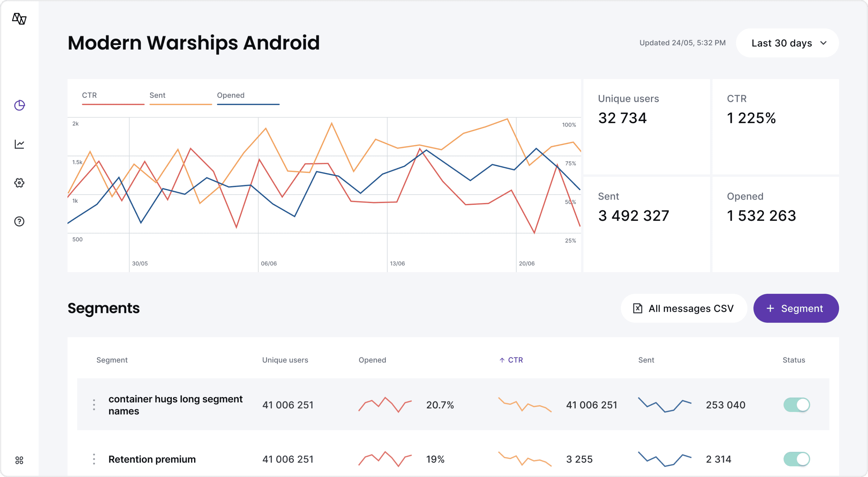Viewport: 868px width, 477px height.
Task: Open the pie chart dashboard icon
Action: pos(19,106)
